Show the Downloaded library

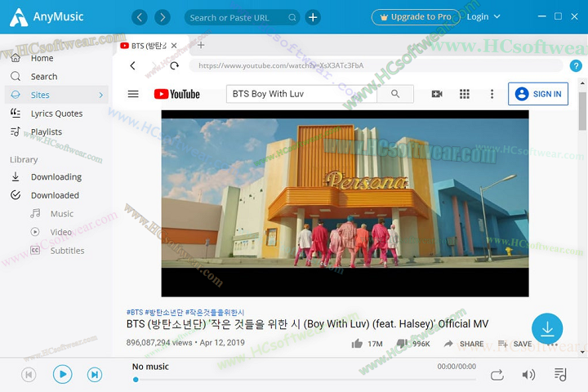(x=56, y=195)
